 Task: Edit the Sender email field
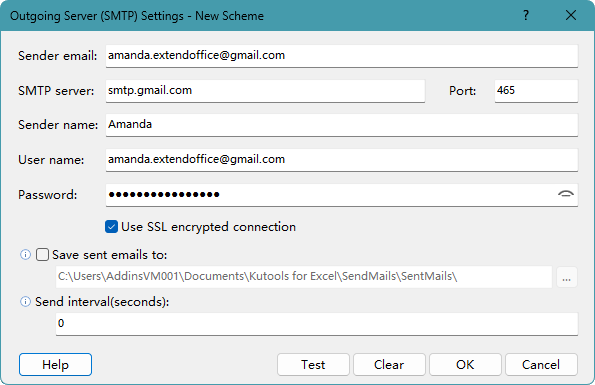[x=342, y=56]
